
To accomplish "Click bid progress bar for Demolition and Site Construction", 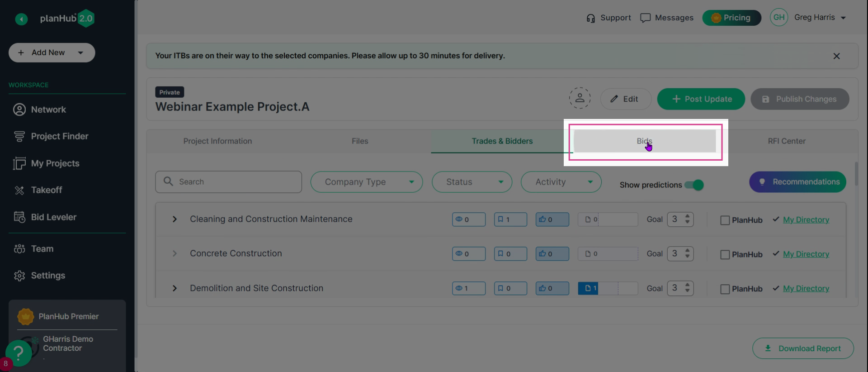I will coord(608,288).
